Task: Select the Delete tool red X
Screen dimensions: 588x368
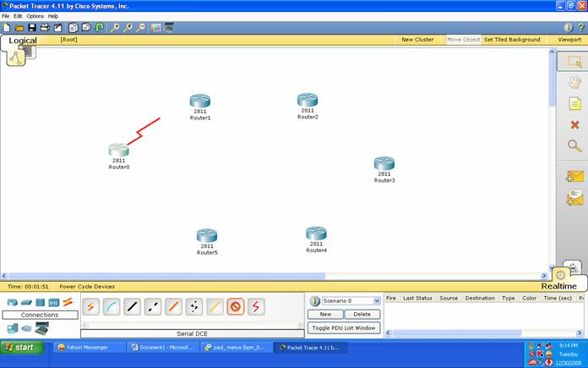Action: (x=574, y=124)
